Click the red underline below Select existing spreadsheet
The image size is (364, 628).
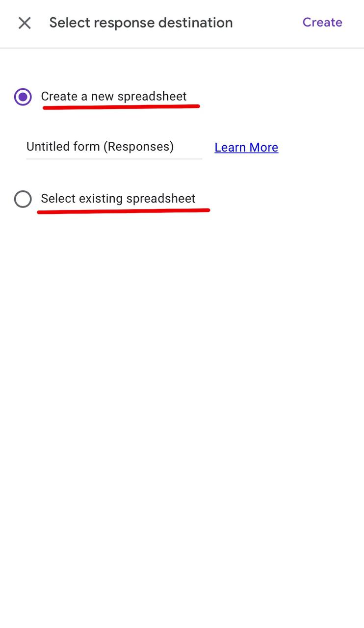pos(123,211)
